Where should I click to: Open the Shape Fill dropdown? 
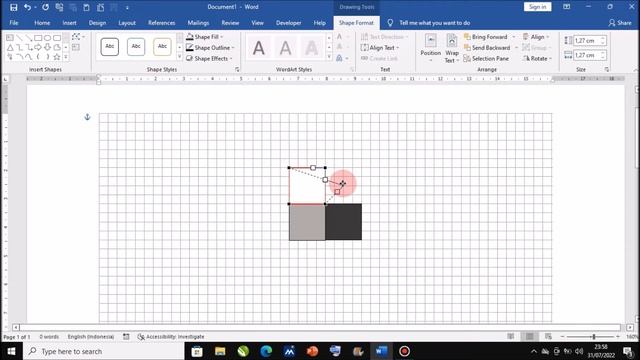point(205,37)
